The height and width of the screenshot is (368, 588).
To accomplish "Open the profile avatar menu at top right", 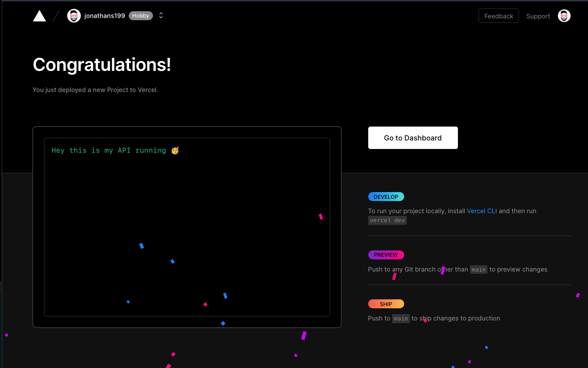I will [564, 16].
